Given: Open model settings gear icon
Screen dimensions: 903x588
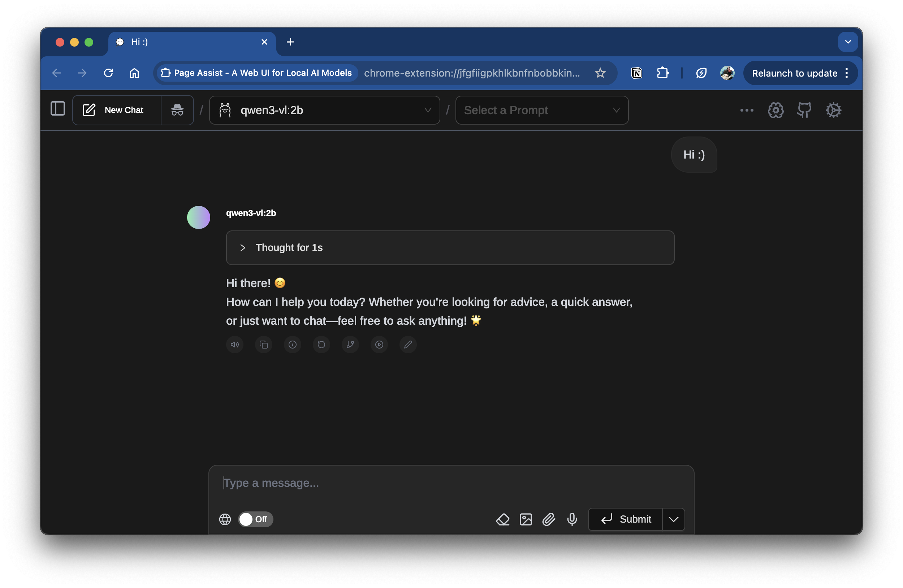Looking at the screenshot, I should pos(775,110).
